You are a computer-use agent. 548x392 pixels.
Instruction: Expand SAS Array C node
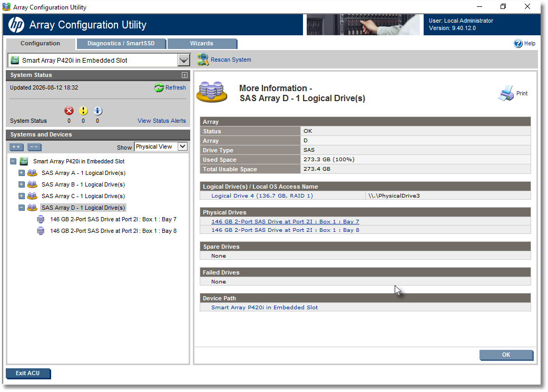click(x=22, y=196)
